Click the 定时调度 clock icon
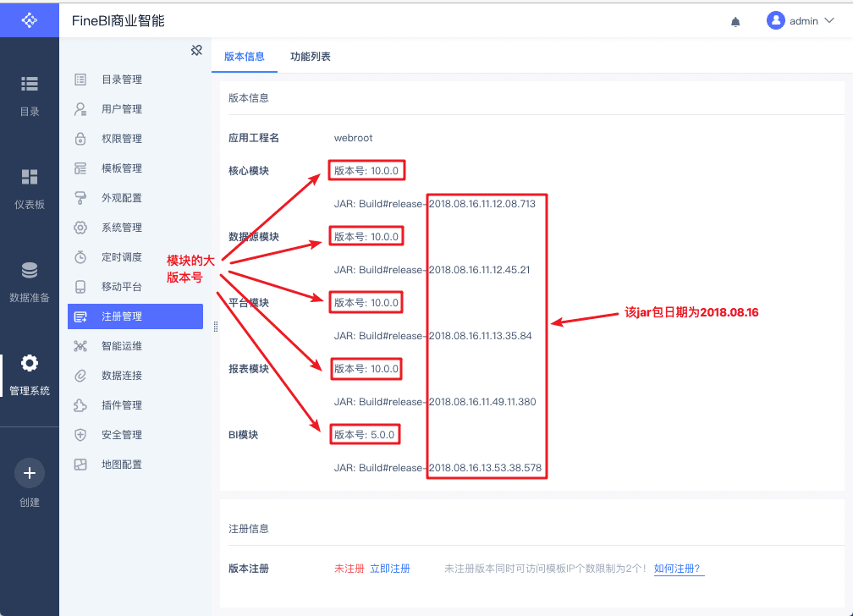Image resolution: width=853 pixels, height=616 pixels. pyautogui.click(x=80, y=257)
